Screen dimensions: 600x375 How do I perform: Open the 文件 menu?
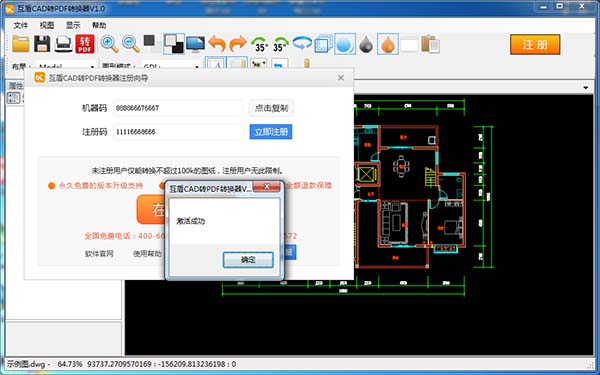click(x=20, y=25)
